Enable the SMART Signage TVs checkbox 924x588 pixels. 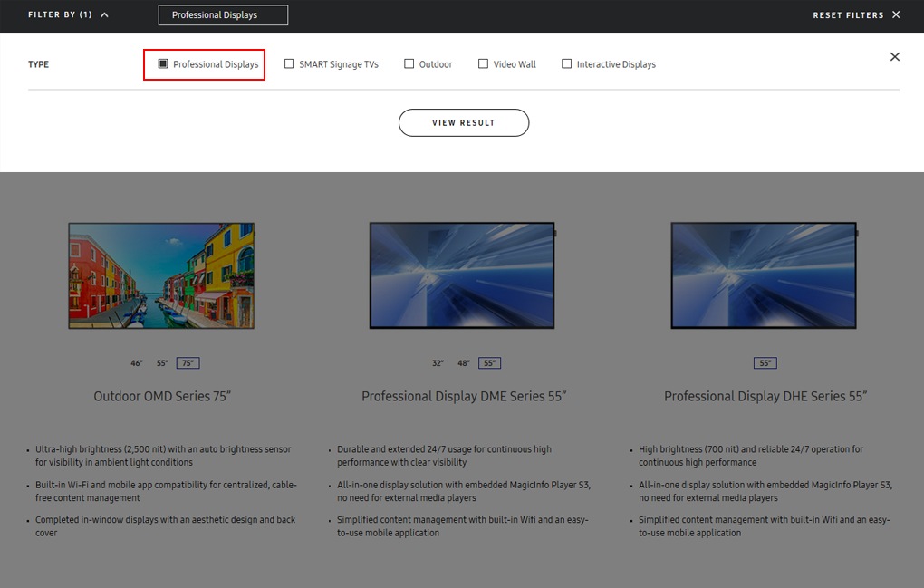(289, 63)
